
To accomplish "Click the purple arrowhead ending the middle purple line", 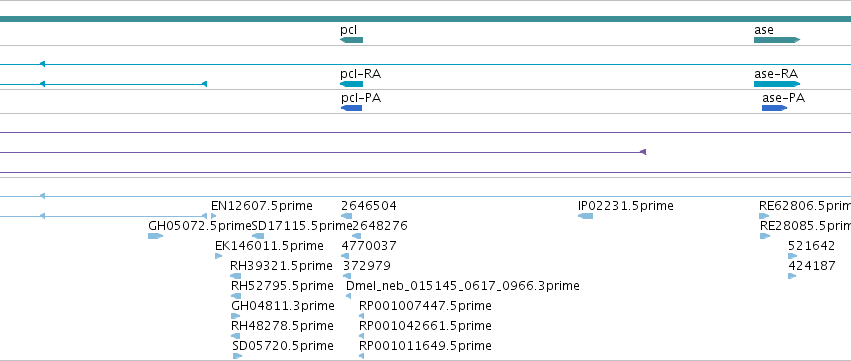I will click(643, 152).
